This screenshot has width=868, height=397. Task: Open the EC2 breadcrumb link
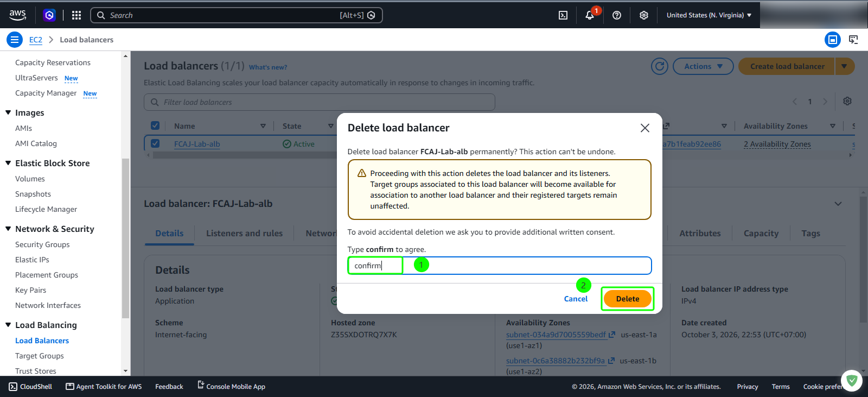coord(36,40)
